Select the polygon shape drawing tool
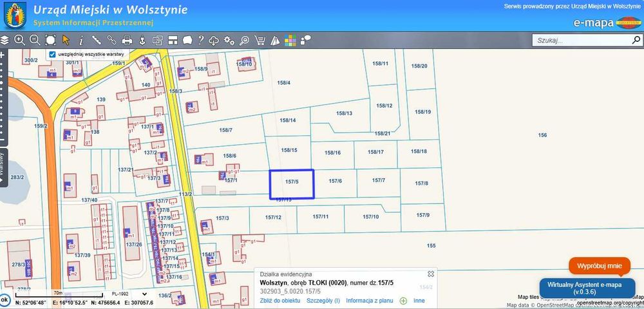Screen dimensions: 644x309 point(187,40)
